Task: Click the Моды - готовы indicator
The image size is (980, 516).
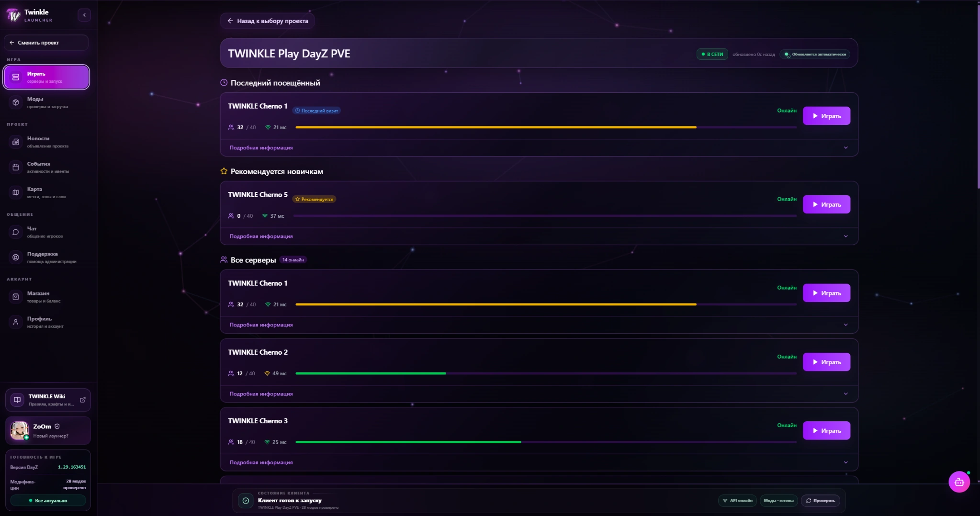Action: pyautogui.click(x=778, y=501)
